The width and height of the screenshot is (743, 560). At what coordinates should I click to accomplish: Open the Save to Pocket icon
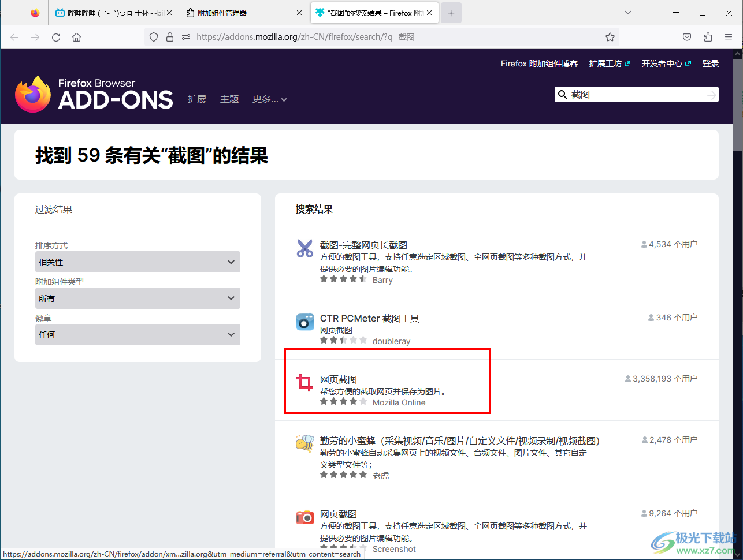(687, 37)
